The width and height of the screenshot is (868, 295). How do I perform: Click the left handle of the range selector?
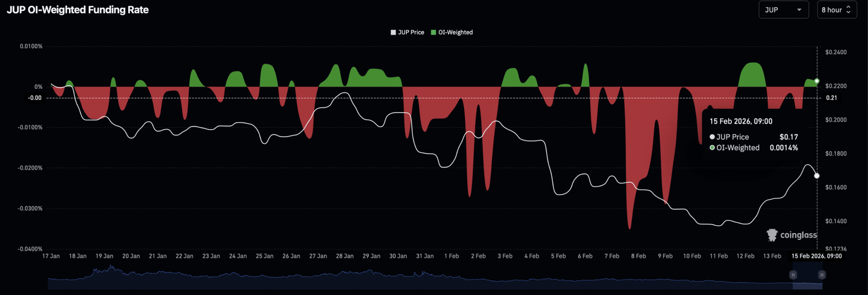tap(793, 275)
